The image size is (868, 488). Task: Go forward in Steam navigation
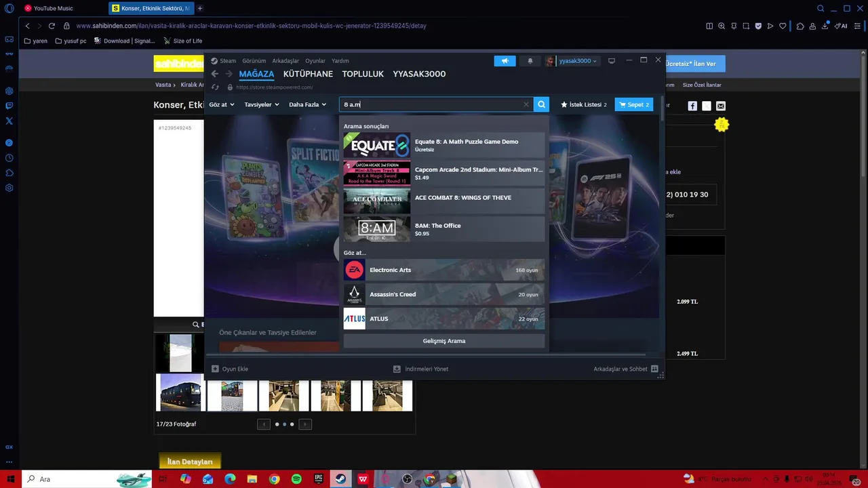coord(229,74)
